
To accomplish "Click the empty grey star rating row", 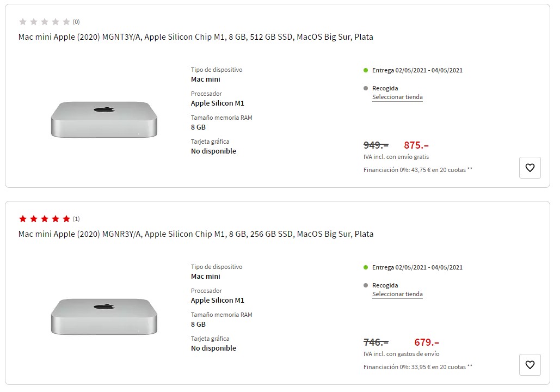I will [x=45, y=22].
